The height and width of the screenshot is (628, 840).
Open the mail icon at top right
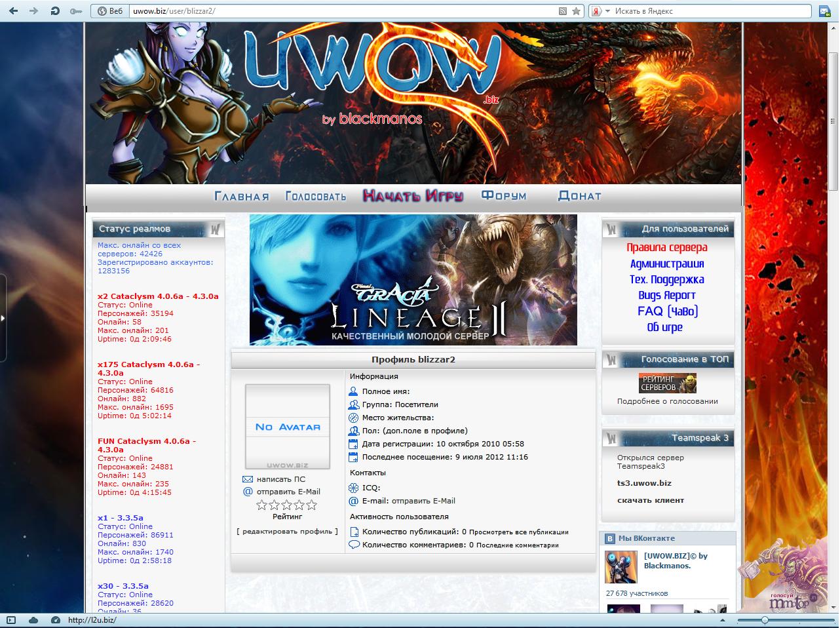pyautogui.click(x=824, y=11)
